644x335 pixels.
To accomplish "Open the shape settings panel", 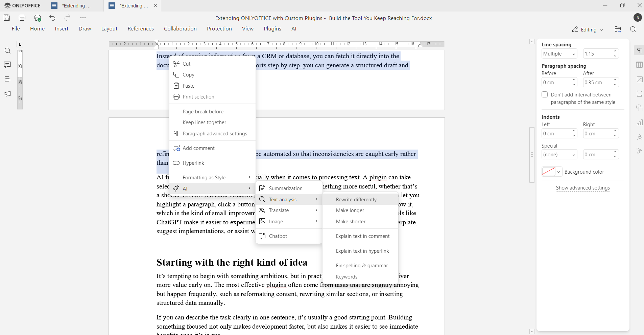I will pyautogui.click(x=640, y=108).
